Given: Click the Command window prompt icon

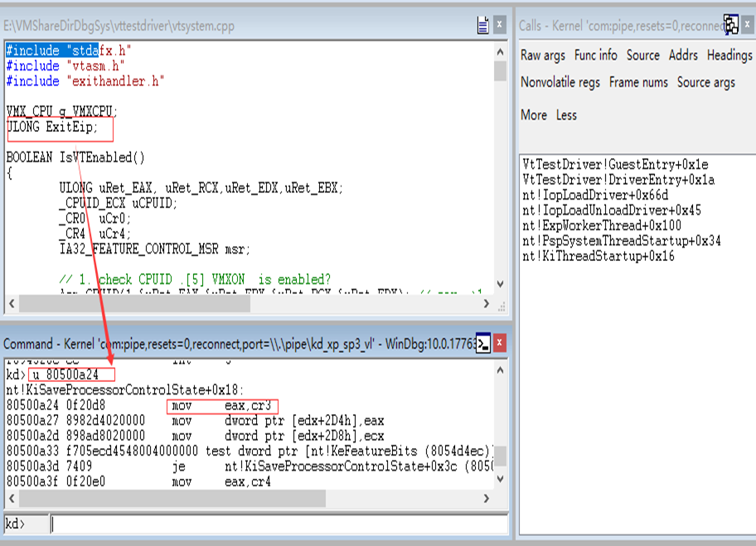Looking at the screenshot, I should click(482, 343).
